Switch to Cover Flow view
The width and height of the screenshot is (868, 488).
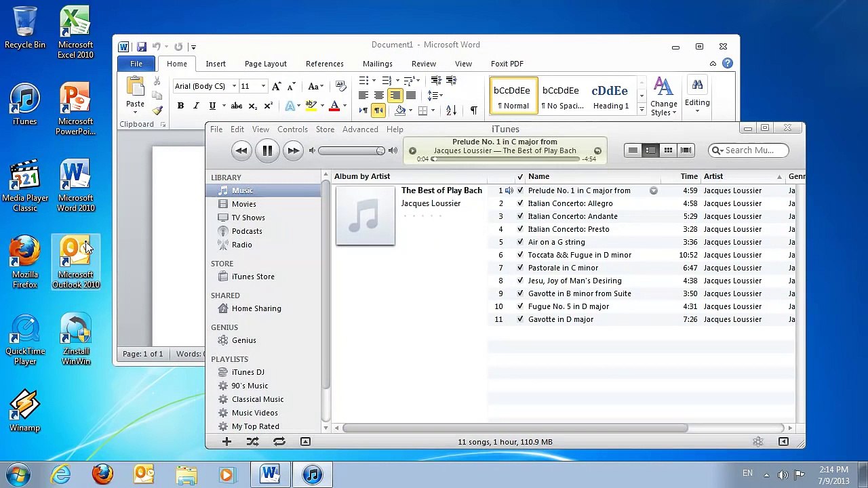(686, 150)
